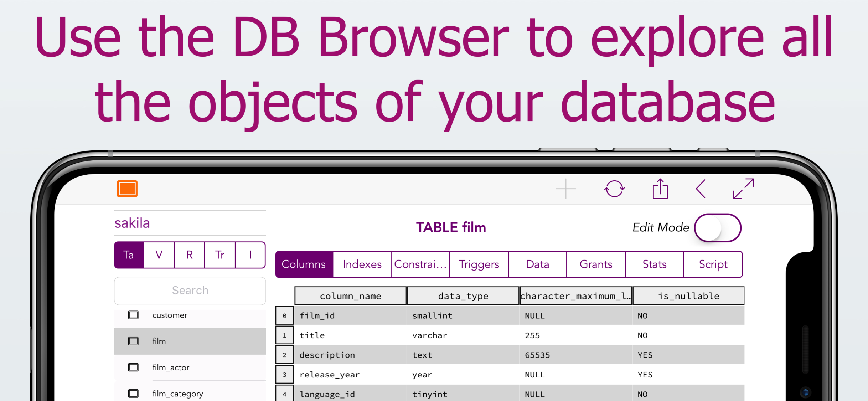Open the Constraints tab
Viewport: 868px width, 401px height.
tap(420, 264)
